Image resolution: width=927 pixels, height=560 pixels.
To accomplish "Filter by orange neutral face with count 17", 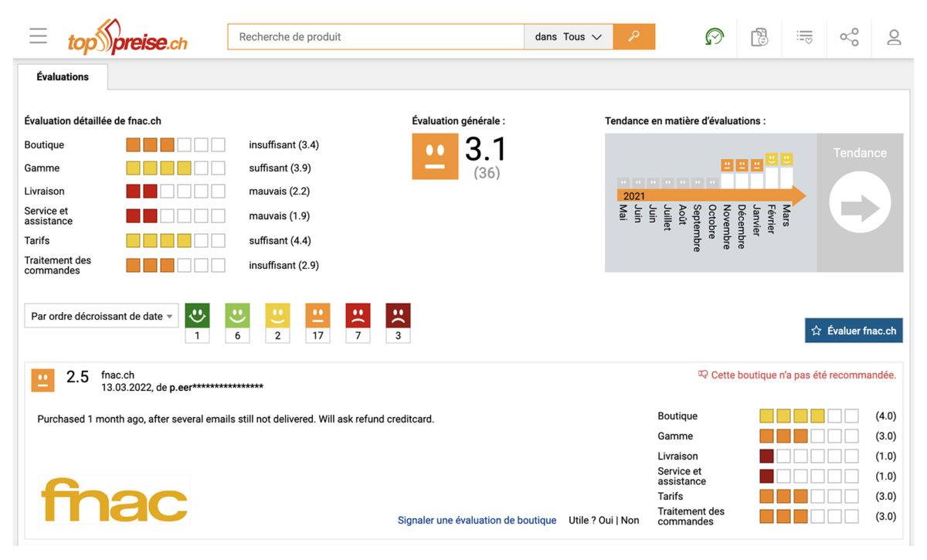I will tap(317, 323).
